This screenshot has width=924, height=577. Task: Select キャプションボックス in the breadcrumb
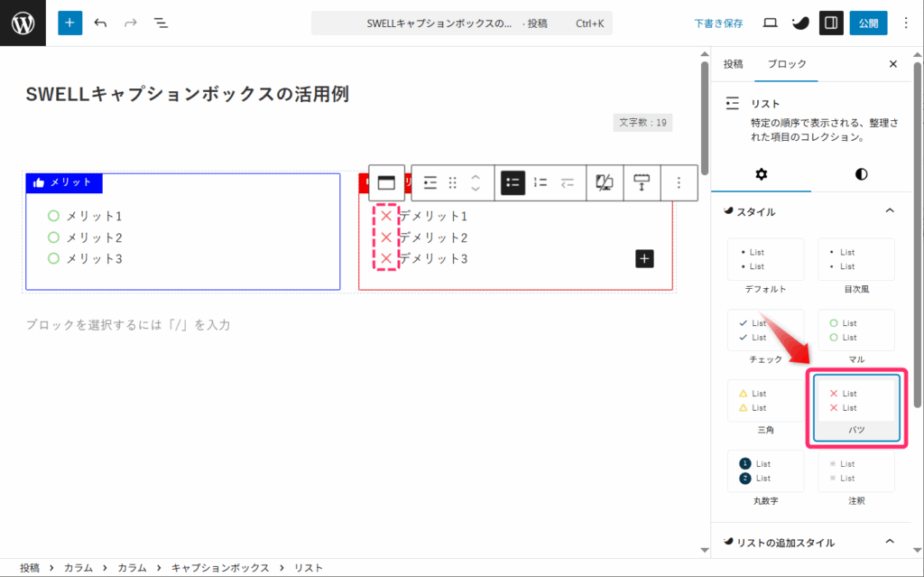220,568
